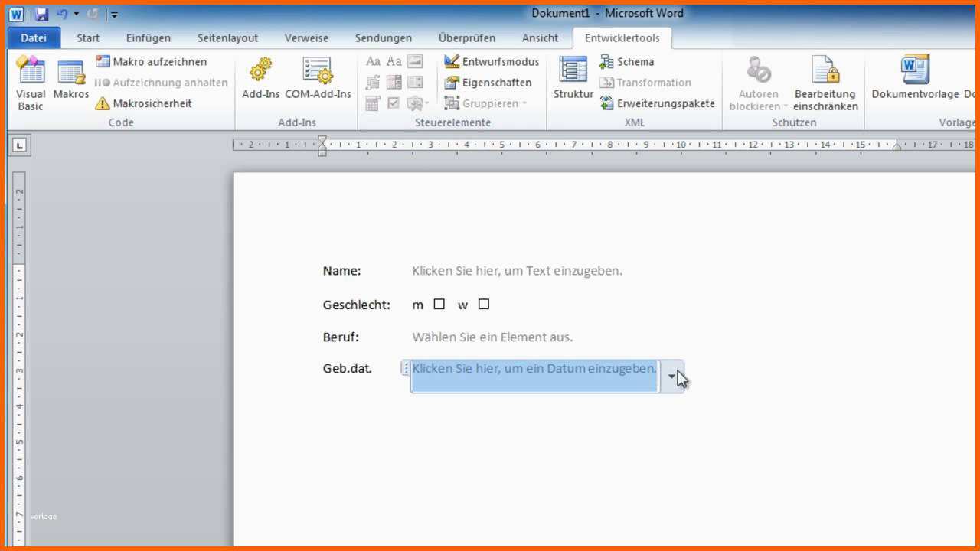Open Bearbeitung einschränken pane
This screenshot has height=551, width=980.
click(x=825, y=84)
